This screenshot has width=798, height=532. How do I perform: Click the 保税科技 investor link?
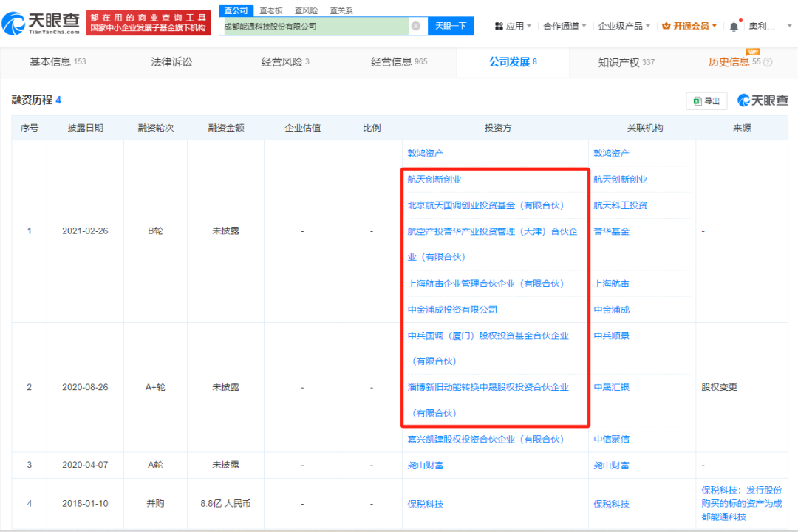(426, 504)
